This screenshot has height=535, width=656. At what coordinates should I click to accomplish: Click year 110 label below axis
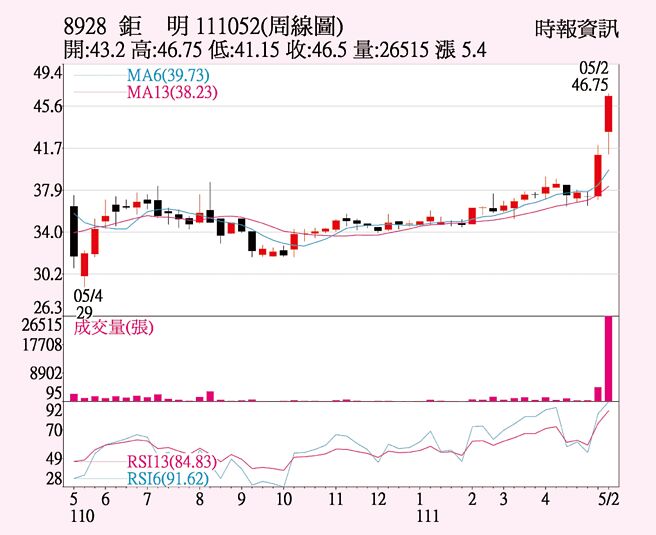(x=81, y=516)
